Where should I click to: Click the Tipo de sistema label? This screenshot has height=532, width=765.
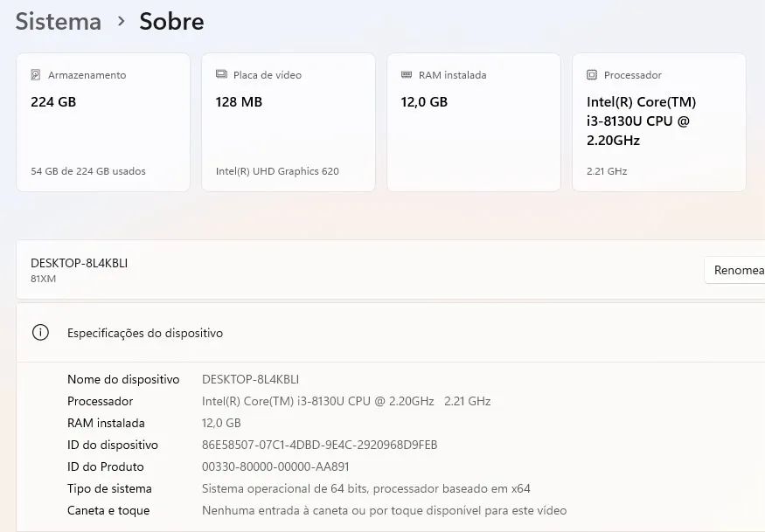tap(109, 488)
